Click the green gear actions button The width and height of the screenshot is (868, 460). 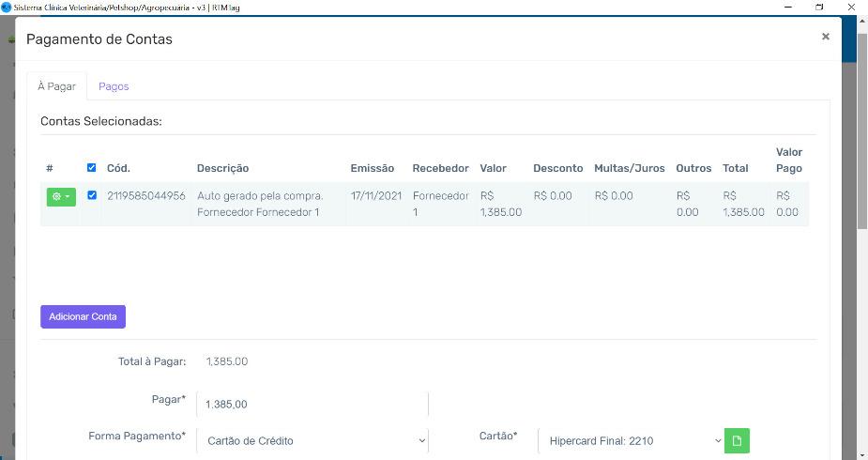click(x=61, y=196)
